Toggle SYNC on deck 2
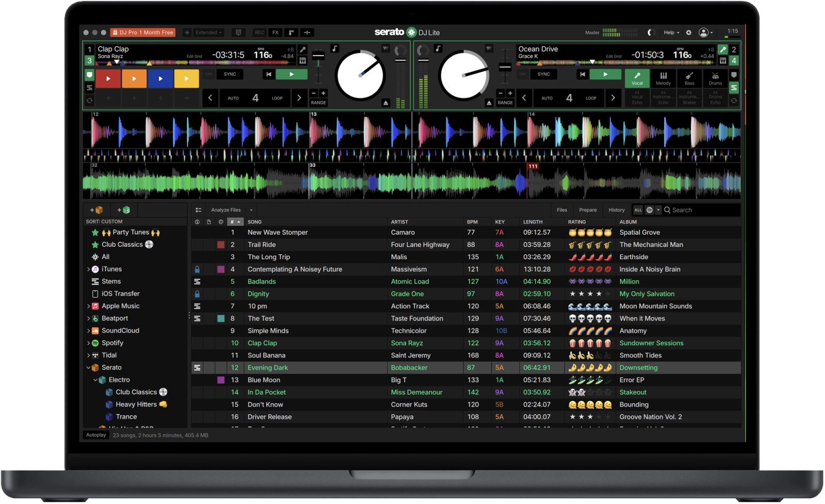 (x=543, y=74)
